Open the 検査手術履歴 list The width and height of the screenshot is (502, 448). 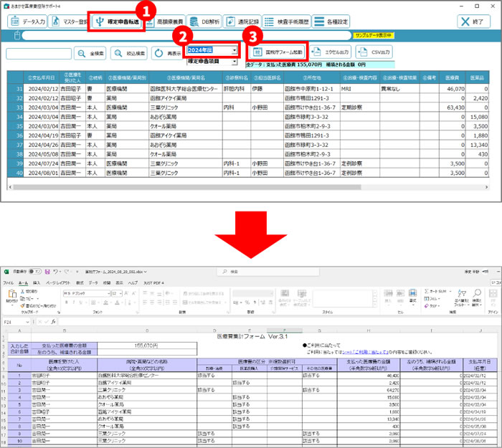click(287, 22)
